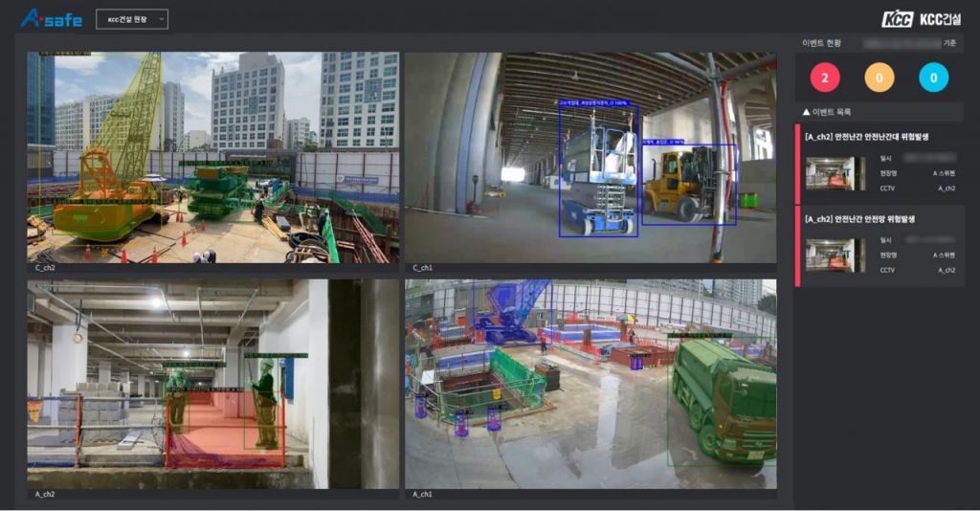The image size is (980, 511).
Task: Click the second event's snapshot thumbnail
Action: 829,255
